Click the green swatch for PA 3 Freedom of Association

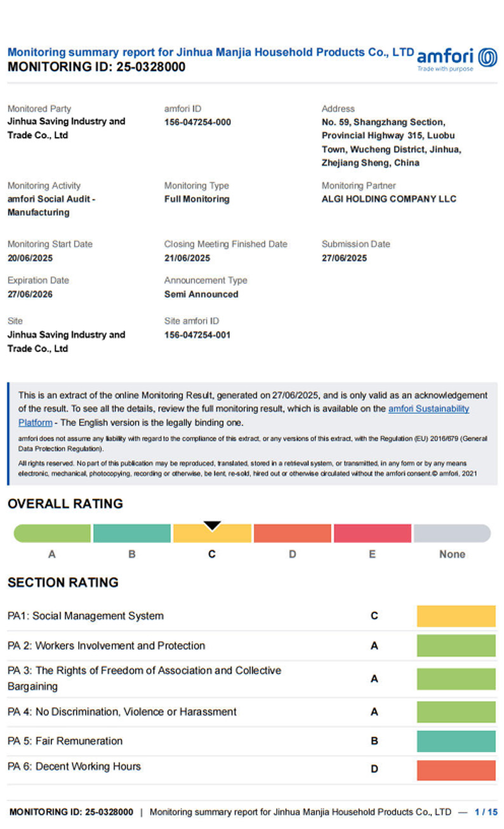[456, 679]
